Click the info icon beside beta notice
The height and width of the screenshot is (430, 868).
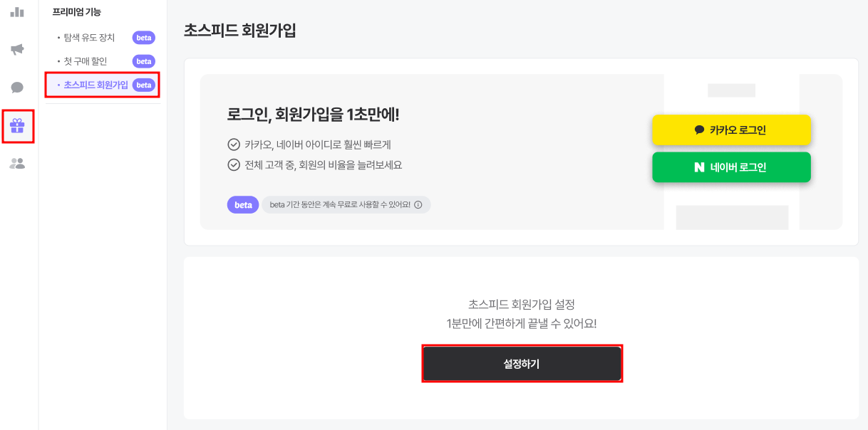pyautogui.click(x=418, y=205)
